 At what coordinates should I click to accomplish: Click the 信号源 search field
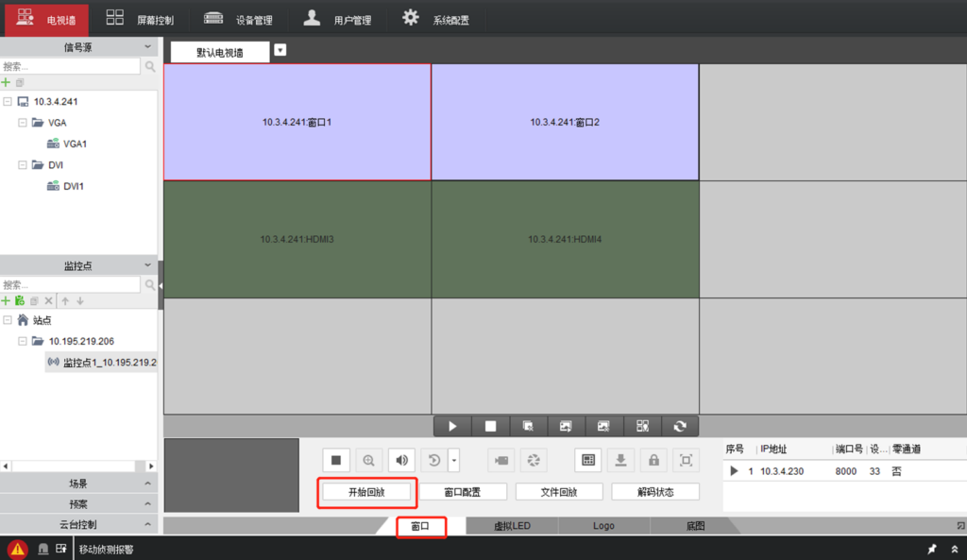coord(71,67)
